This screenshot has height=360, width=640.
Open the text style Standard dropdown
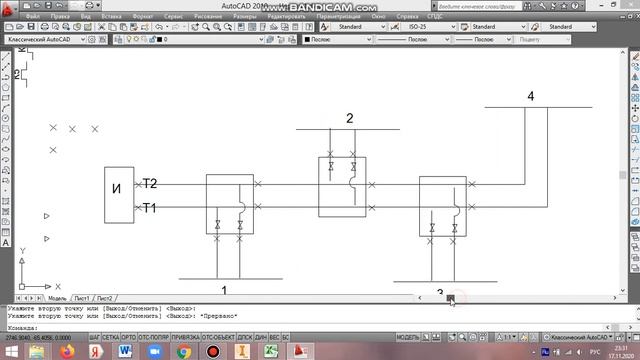(358, 27)
